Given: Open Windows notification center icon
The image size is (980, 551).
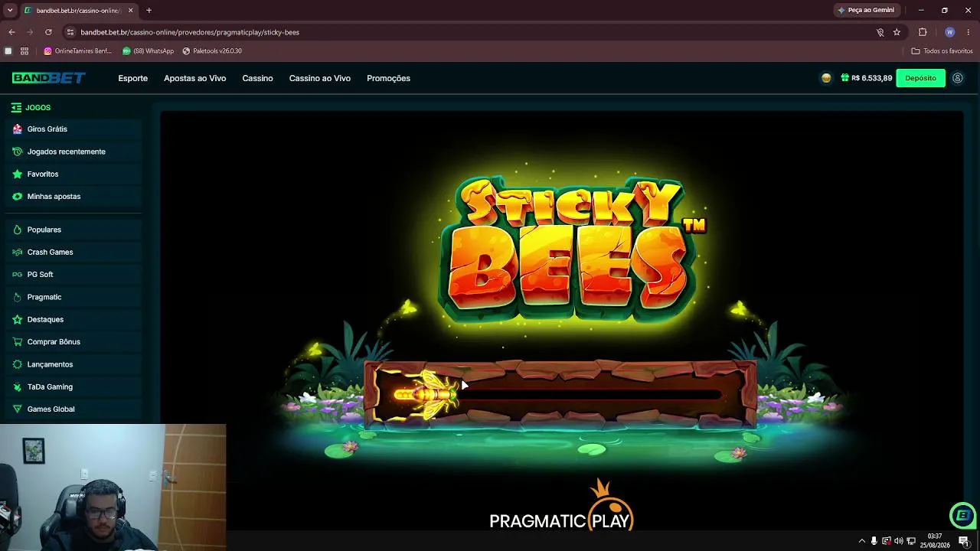Looking at the screenshot, I should tap(964, 541).
